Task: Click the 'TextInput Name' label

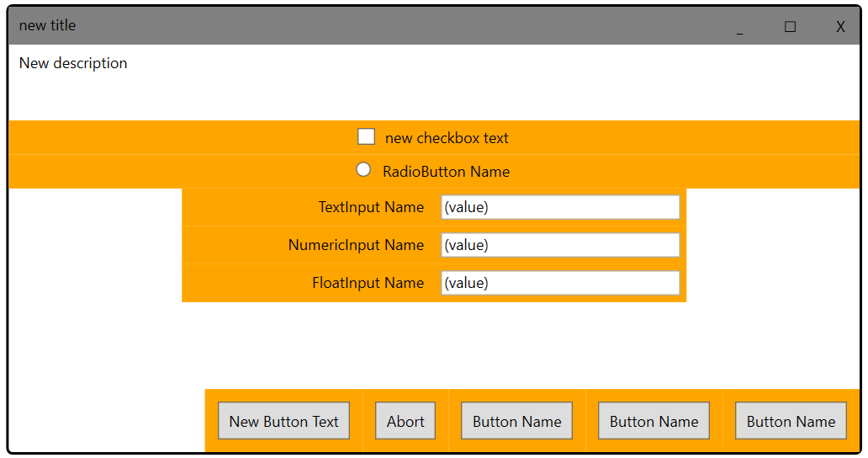Action: (x=371, y=207)
